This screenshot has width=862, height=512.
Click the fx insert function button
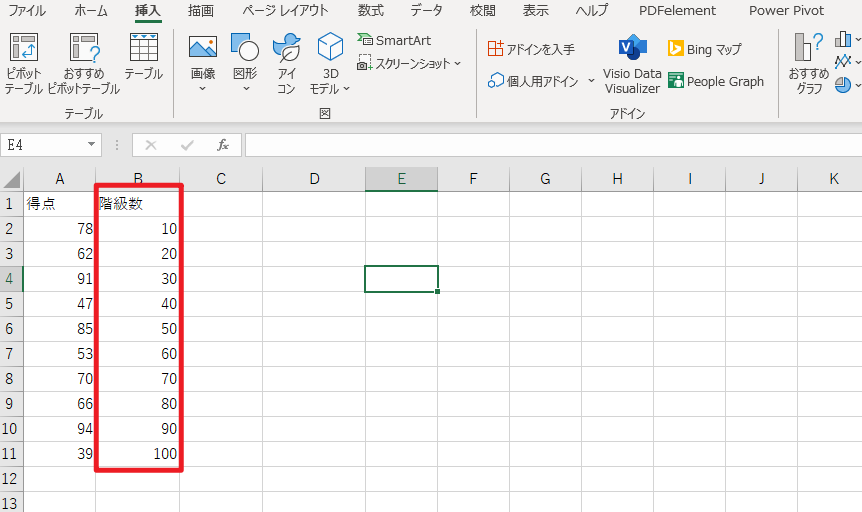coord(223,145)
